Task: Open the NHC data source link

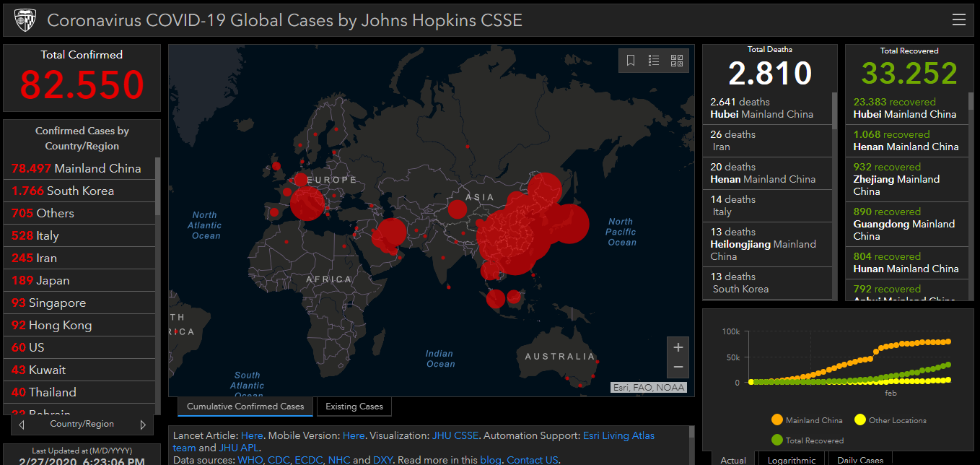Action: coord(339,460)
